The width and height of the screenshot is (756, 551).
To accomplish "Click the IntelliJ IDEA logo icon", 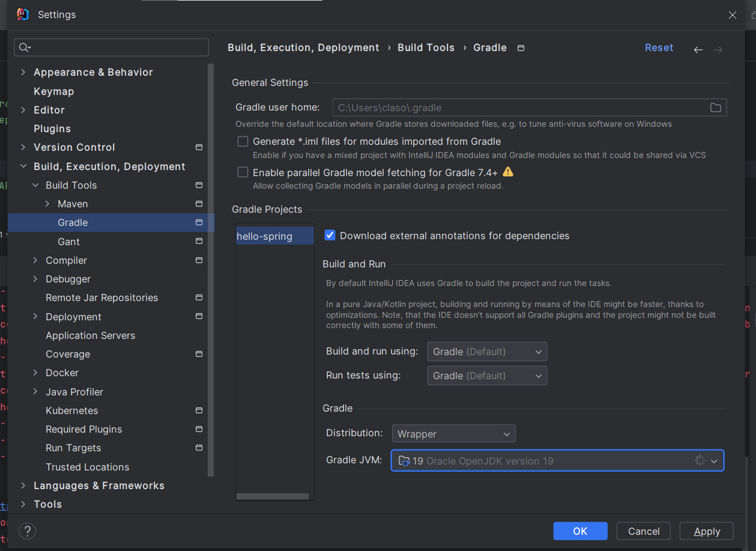I will 23,14.
